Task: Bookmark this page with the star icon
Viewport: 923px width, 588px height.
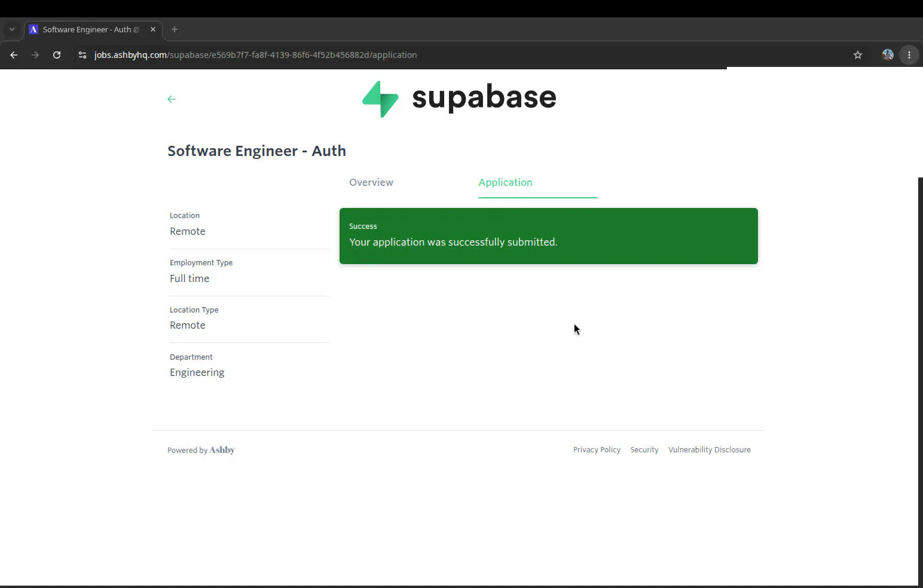Action: tap(858, 55)
